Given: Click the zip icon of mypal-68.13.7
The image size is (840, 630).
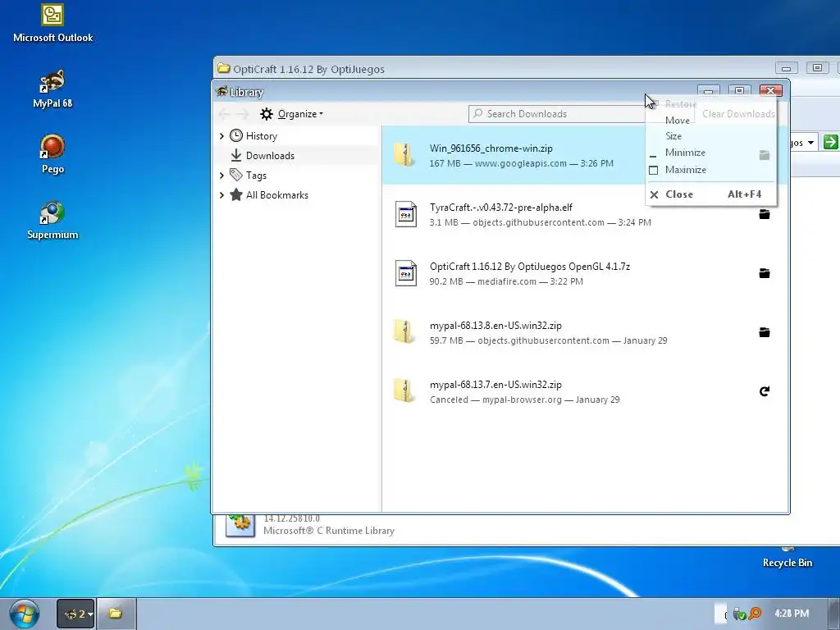Looking at the screenshot, I should click(x=405, y=391).
